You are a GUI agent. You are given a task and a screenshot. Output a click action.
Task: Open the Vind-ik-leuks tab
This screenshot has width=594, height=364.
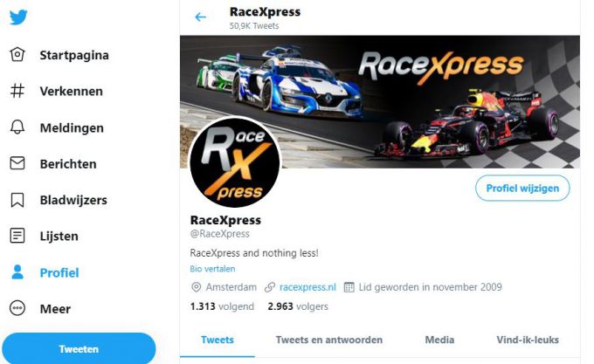tap(528, 340)
